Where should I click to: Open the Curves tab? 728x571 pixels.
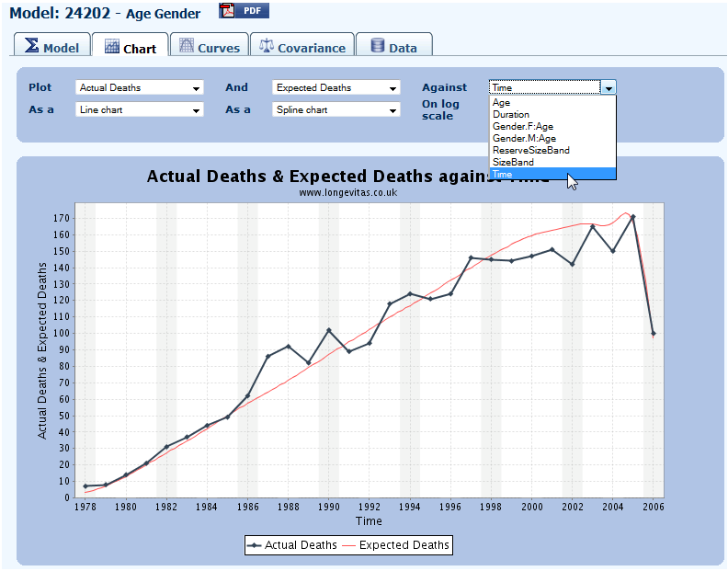(210, 45)
